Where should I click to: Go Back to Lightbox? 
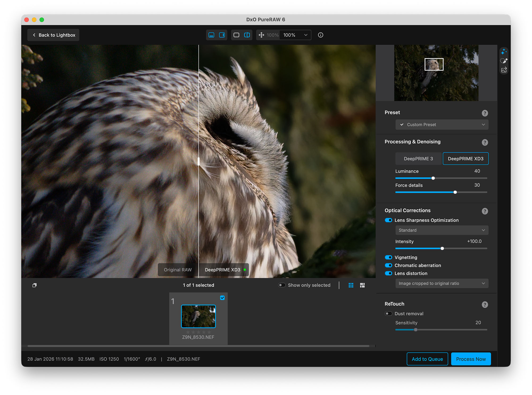[53, 35]
